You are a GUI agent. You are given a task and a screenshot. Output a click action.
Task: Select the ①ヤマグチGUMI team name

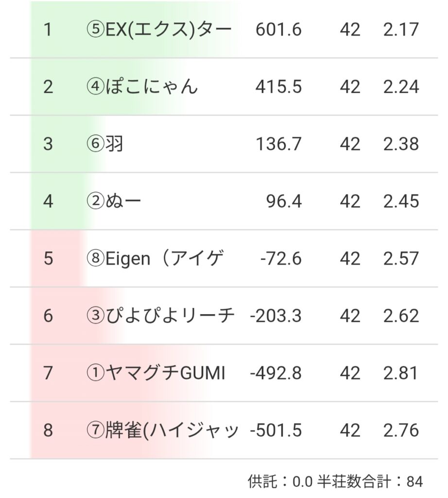(155, 373)
